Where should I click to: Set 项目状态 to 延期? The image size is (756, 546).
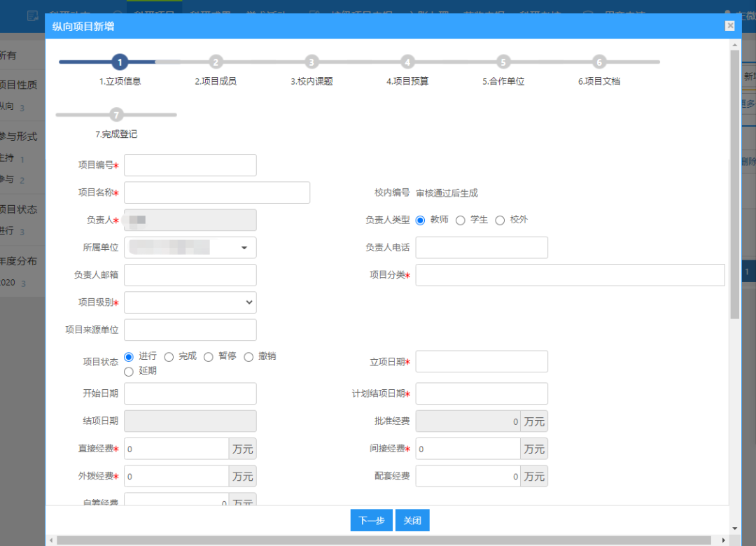pyautogui.click(x=129, y=372)
